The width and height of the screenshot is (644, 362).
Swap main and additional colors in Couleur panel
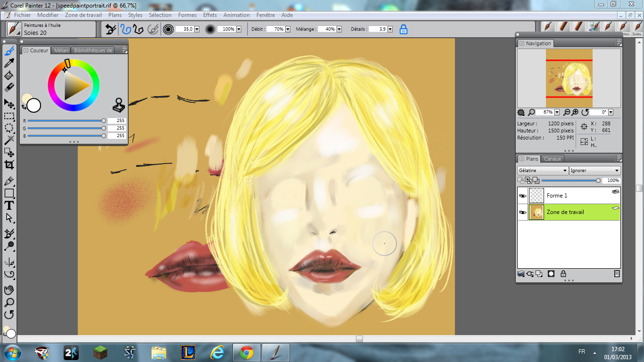click(x=24, y=107)
